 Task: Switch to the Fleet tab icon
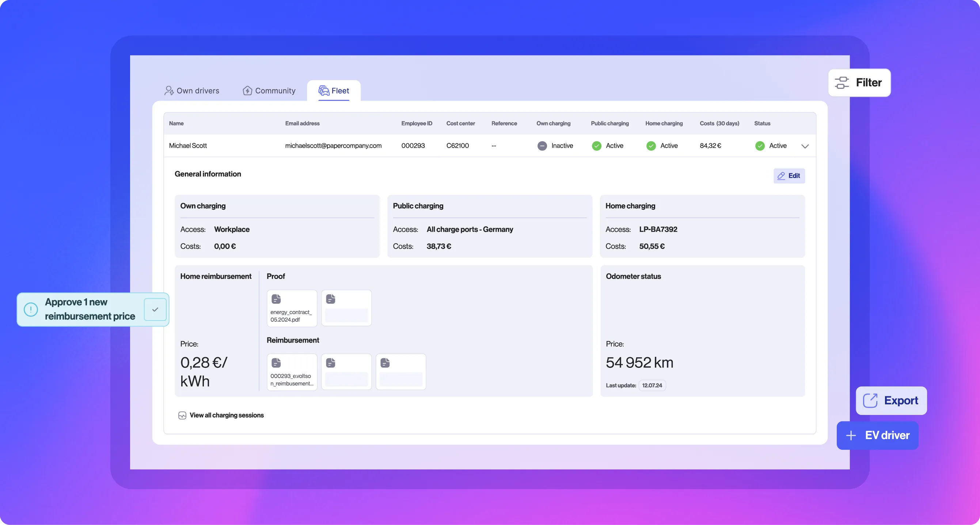coord(324,91)
